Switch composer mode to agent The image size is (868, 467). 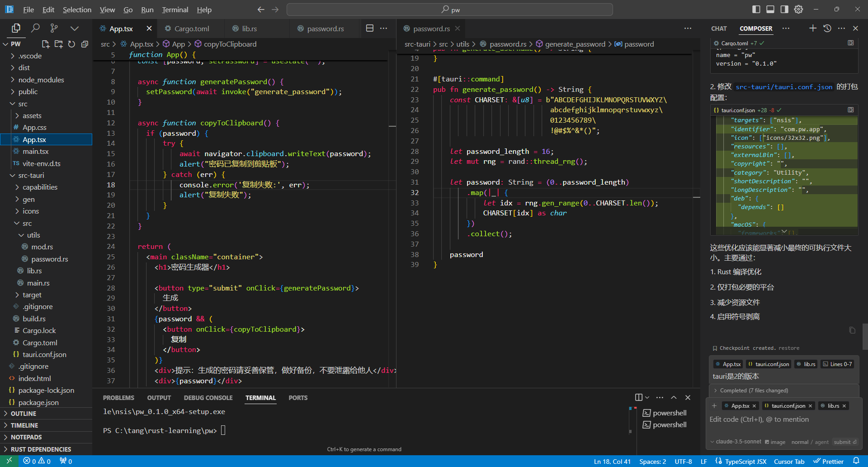click(822, 442)
